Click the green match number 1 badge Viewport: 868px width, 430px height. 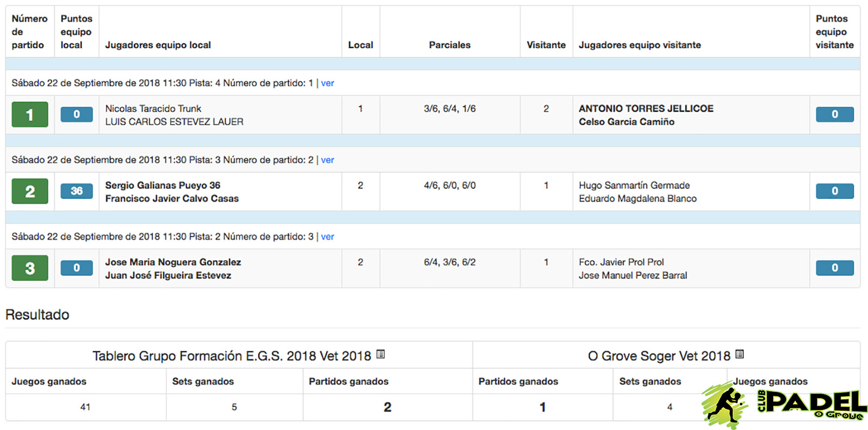(30, 114)
